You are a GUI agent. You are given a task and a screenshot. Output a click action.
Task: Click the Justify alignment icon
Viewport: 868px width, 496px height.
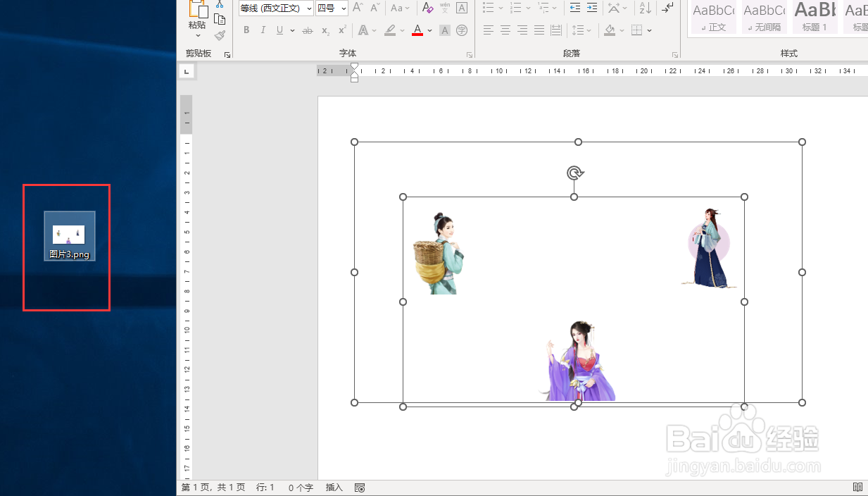[539, 30]
